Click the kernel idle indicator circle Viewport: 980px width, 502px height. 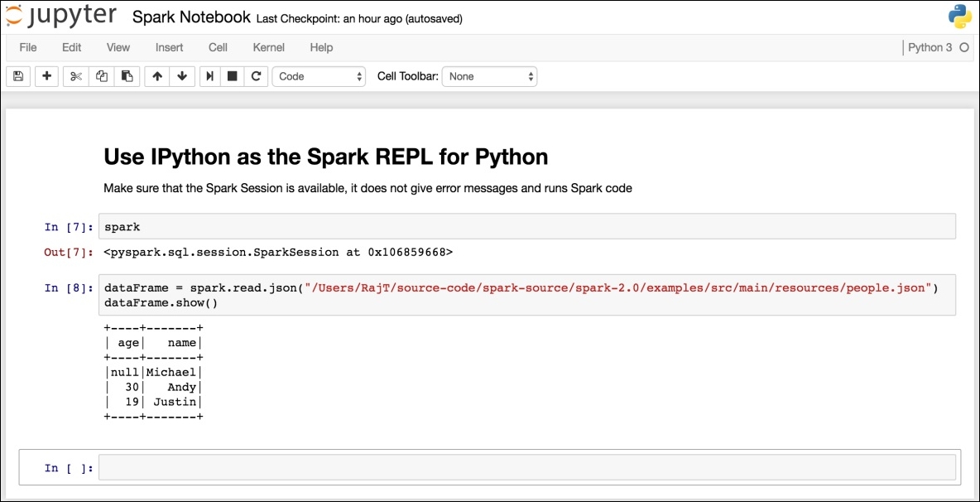coord(964,47)
